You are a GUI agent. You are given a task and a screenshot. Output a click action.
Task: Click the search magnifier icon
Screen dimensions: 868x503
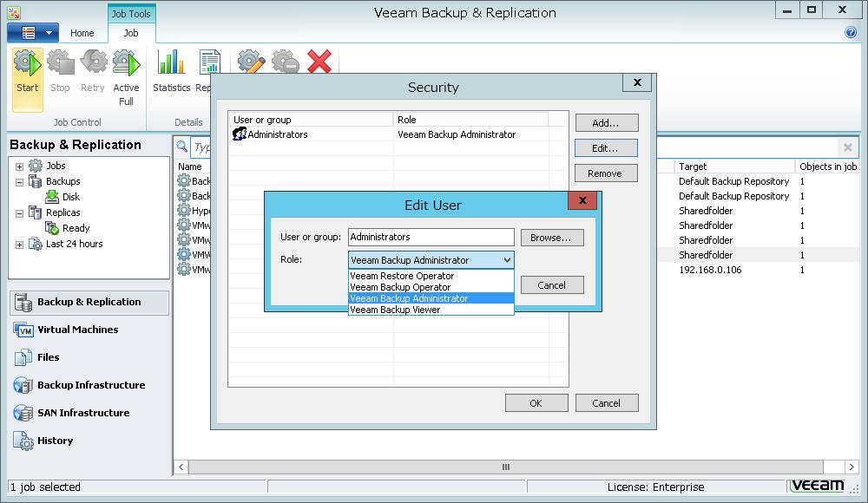click(181, 147)
